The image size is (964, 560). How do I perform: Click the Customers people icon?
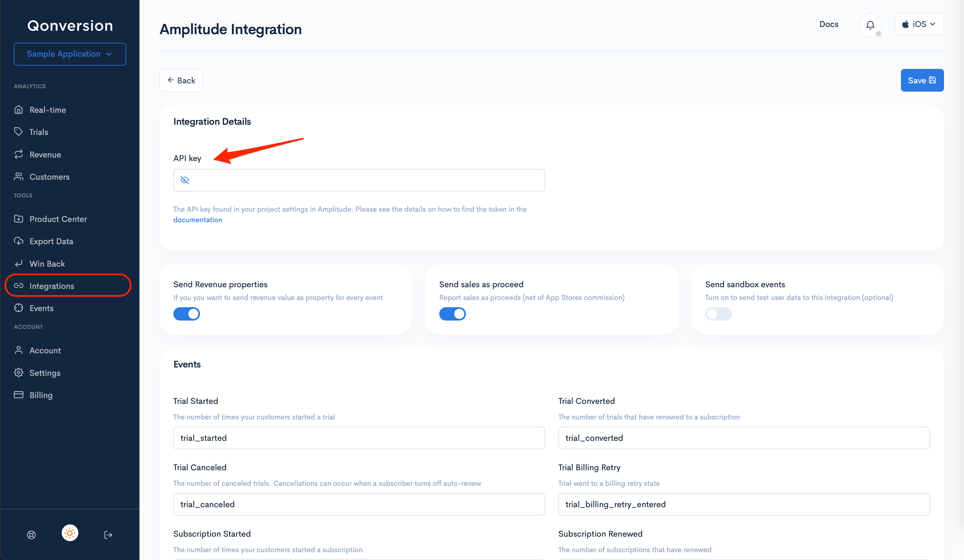coord(18,176)
